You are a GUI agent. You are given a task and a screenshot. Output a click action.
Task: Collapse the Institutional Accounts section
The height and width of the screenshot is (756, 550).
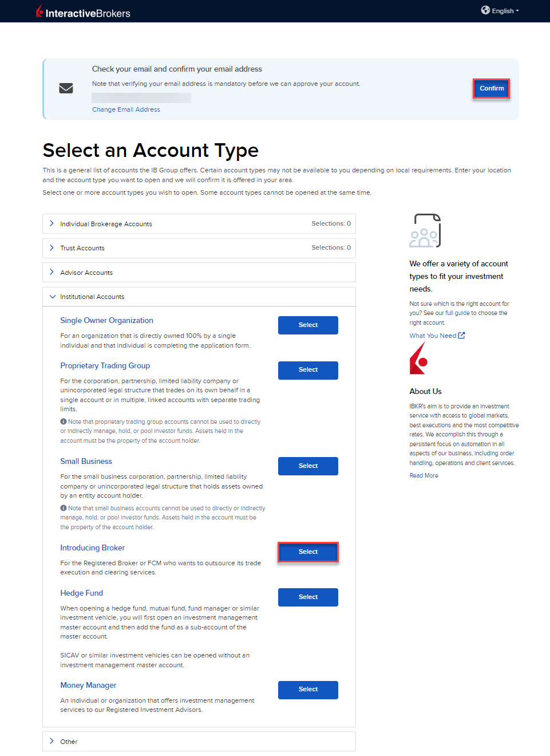(92, 297)
